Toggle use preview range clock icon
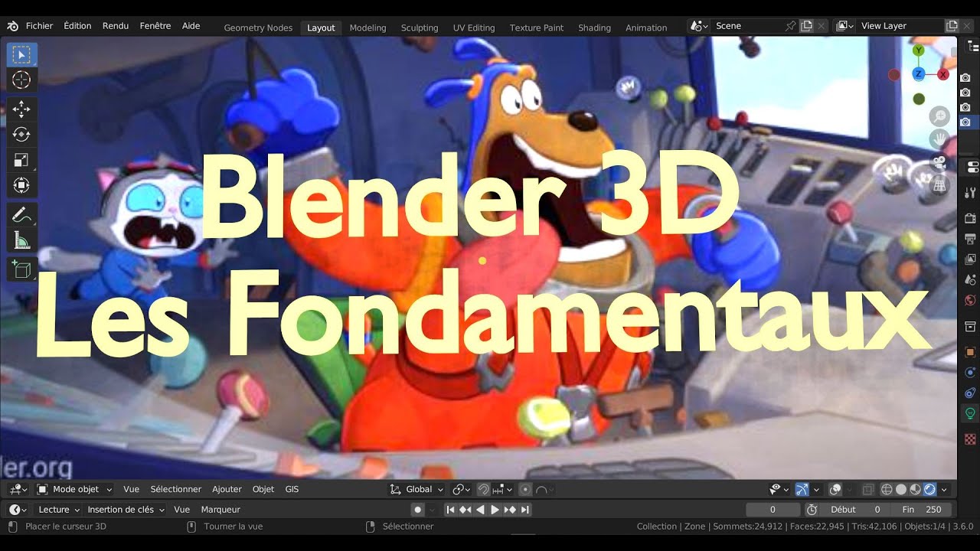 812,510
